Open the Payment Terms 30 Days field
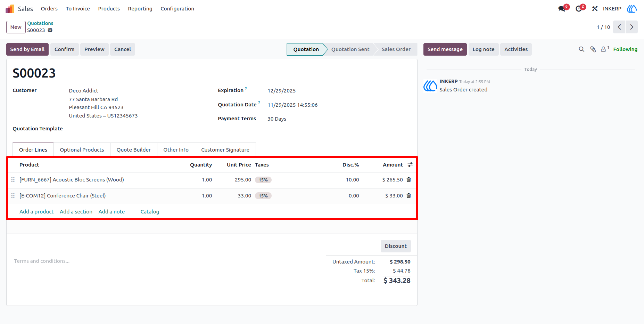The height and width of the screenshot is (324, 644). (x=277, y=119)
